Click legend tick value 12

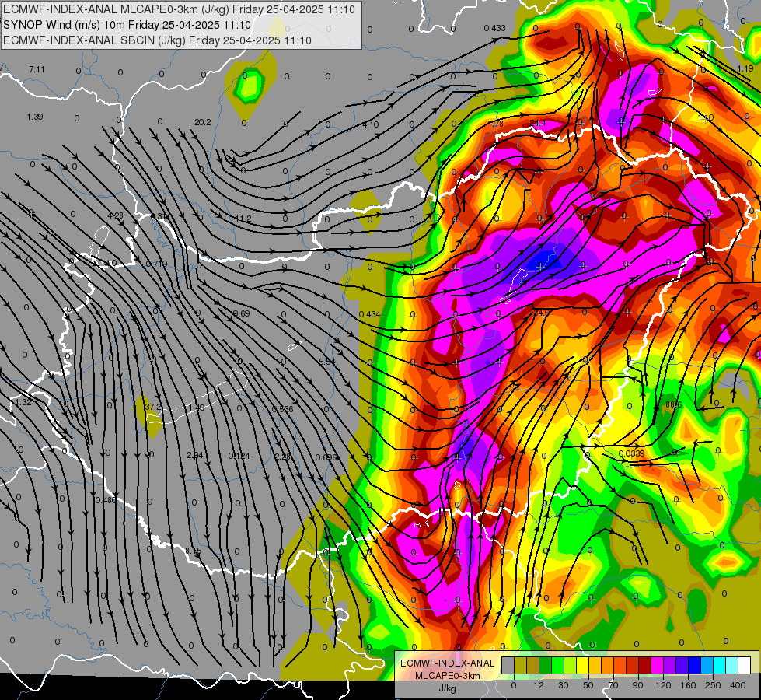click(539, 685)
